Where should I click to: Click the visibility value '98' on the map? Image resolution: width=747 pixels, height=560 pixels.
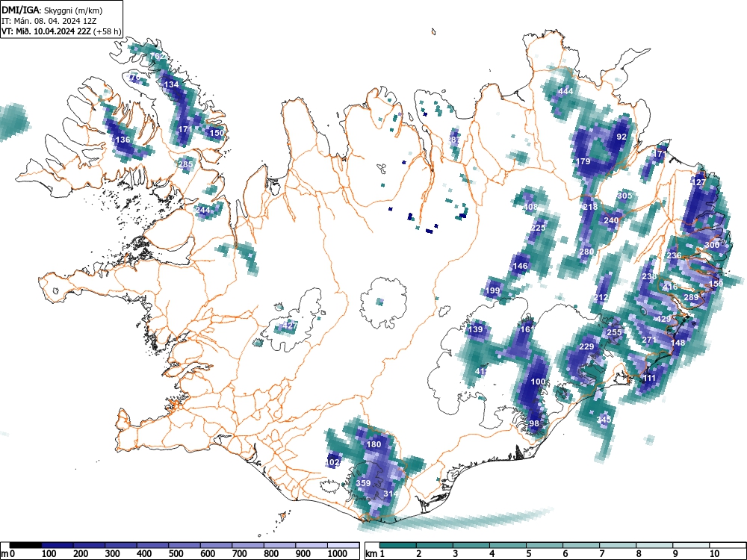pyautogui.click(x=534, y=423)
